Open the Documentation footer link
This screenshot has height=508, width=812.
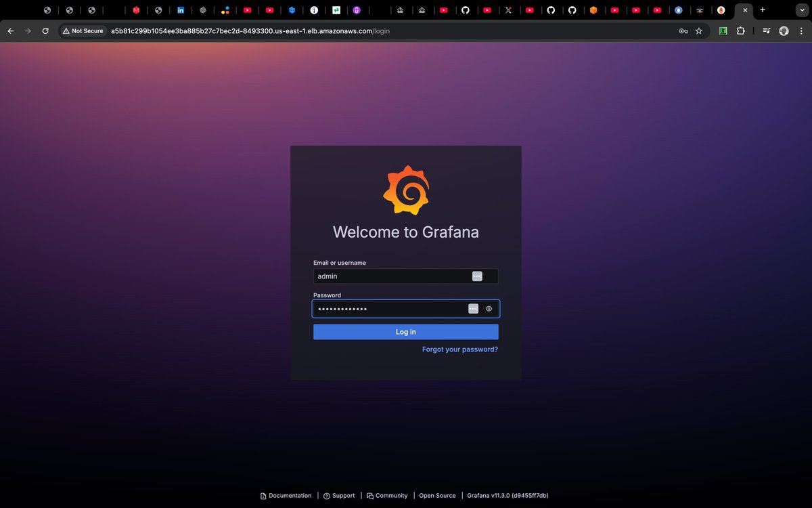pyautogui.click(x=286, y=496)
